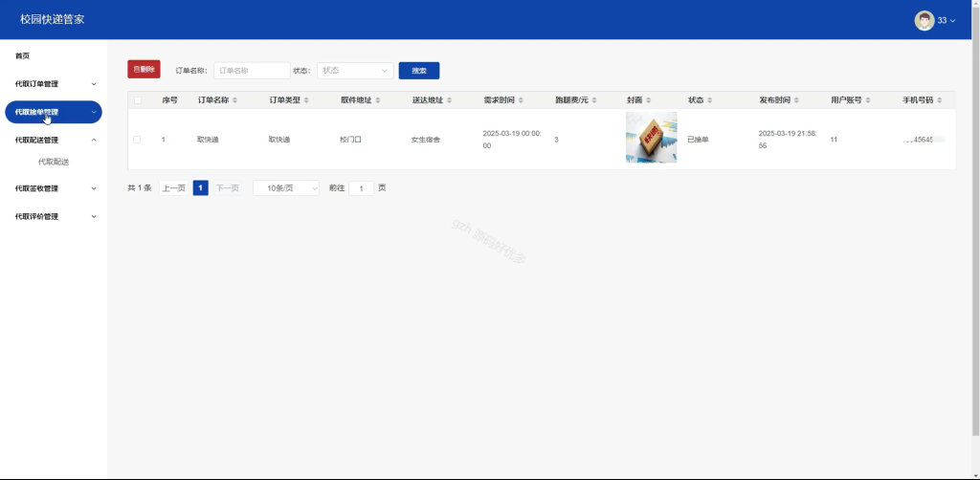Sort by 状态 column arrows
This screenshot has height=480, width=980.
tap(709, 100)
